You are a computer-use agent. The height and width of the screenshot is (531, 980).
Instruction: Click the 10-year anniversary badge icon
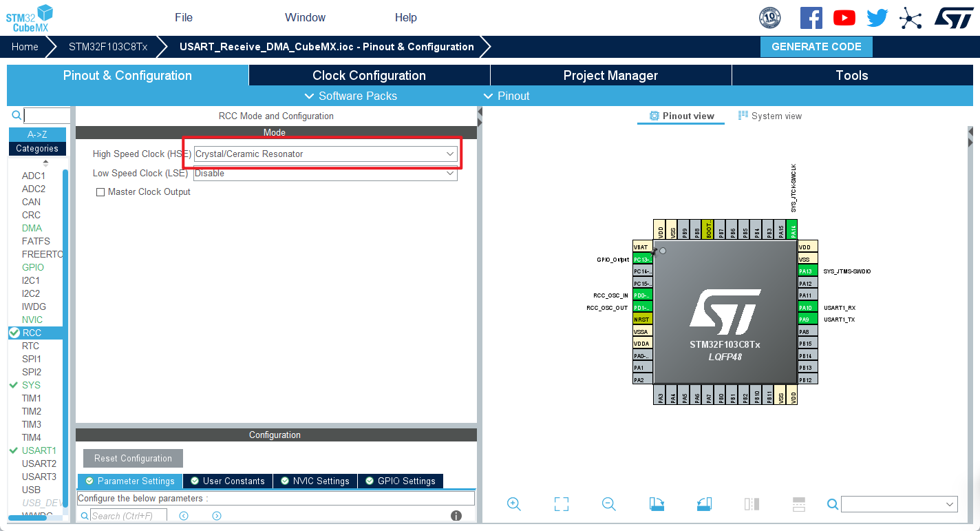click(769, 18)
